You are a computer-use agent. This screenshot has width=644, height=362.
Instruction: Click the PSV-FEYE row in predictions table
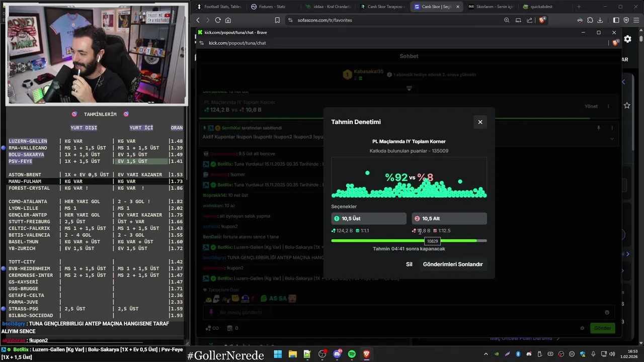(95, 161)
